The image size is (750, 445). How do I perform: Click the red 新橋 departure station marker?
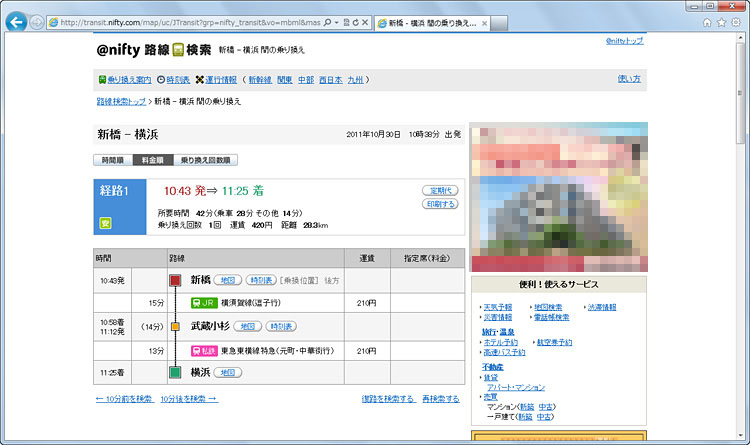(x=175, y=280)
